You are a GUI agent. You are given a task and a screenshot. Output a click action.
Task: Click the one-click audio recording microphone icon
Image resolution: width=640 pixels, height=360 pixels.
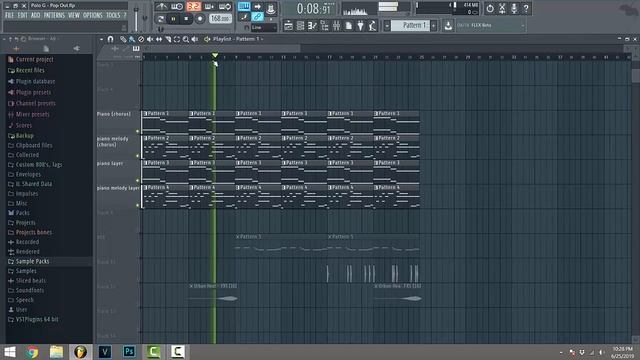(x=514, y=8)
